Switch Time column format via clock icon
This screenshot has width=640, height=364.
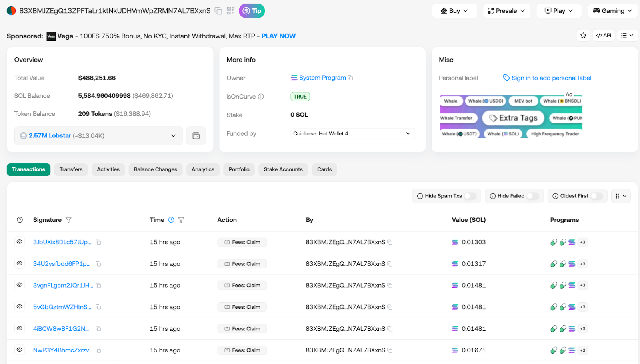171,220
